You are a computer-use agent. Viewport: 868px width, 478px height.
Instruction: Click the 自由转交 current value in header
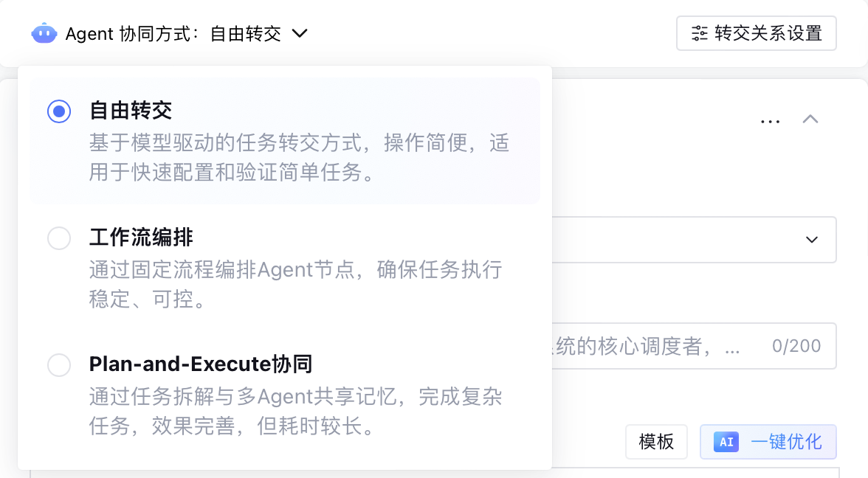coord(246,34)
